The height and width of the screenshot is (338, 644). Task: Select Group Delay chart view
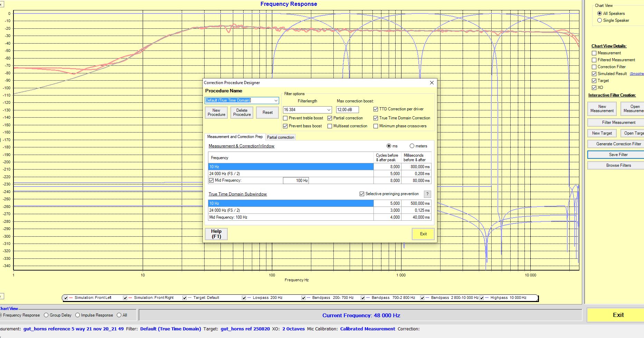click(x=46, y=315)
